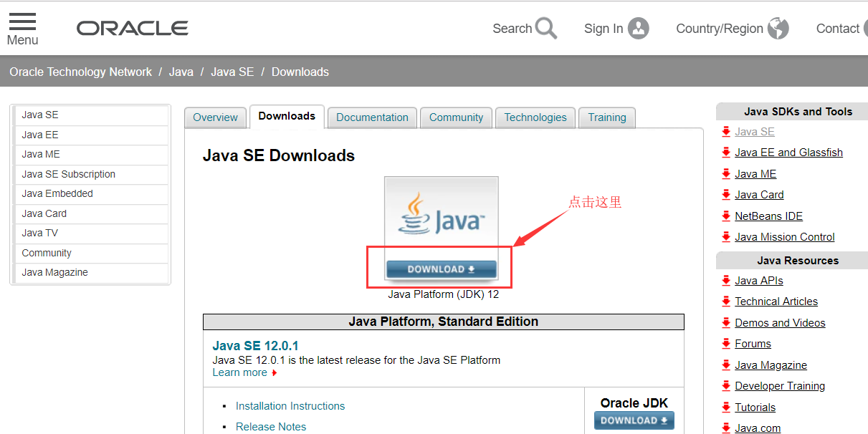This screenshot has width=868, height=434.
Task: Click the Oracle logo
Action: point(133,28)
